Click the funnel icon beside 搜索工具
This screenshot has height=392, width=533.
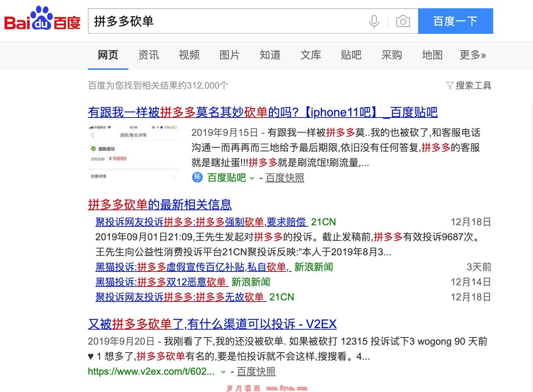449,86
